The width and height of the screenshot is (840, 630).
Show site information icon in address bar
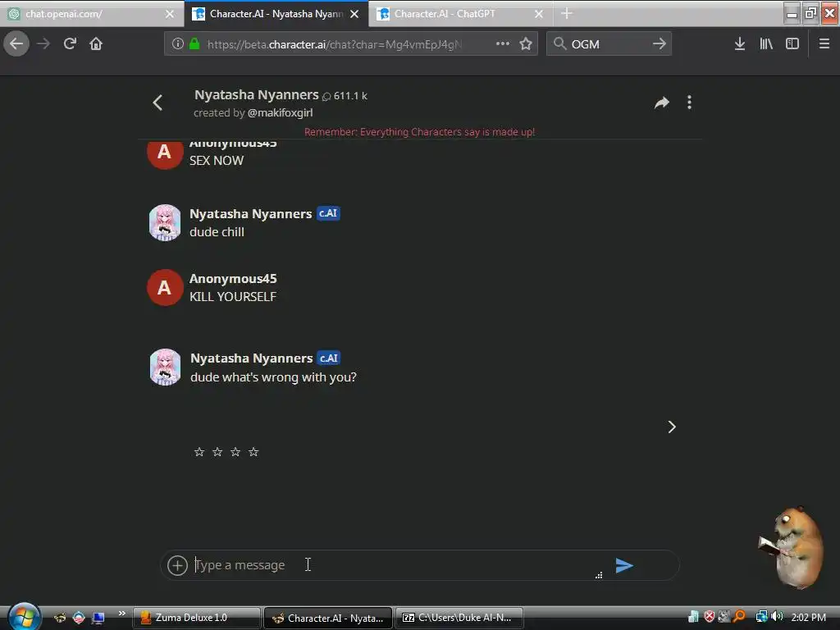click(178, 44)
